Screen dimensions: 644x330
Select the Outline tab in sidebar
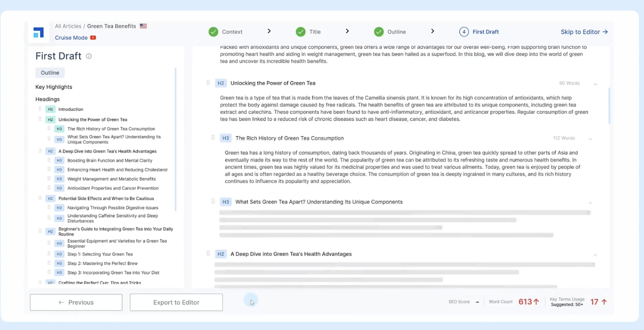[x=50, y=73]
